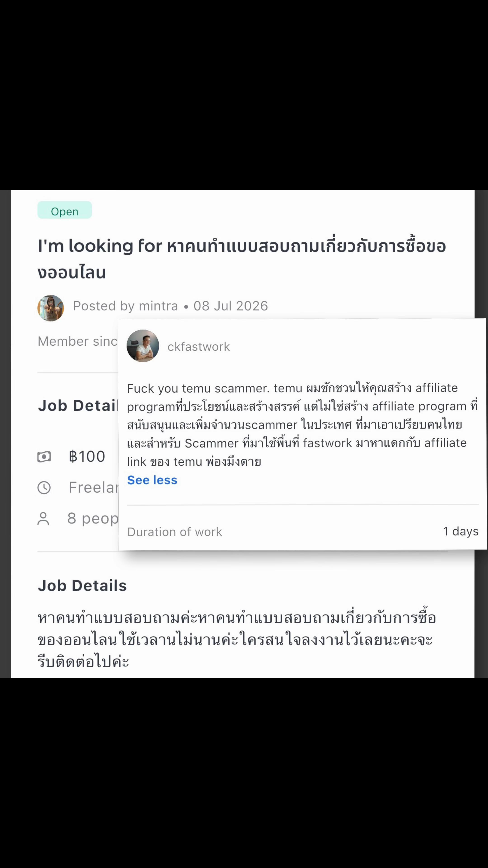Click the banknote budget icon
Viewport: 488px width, 868px height.
(x=44, y=457)
